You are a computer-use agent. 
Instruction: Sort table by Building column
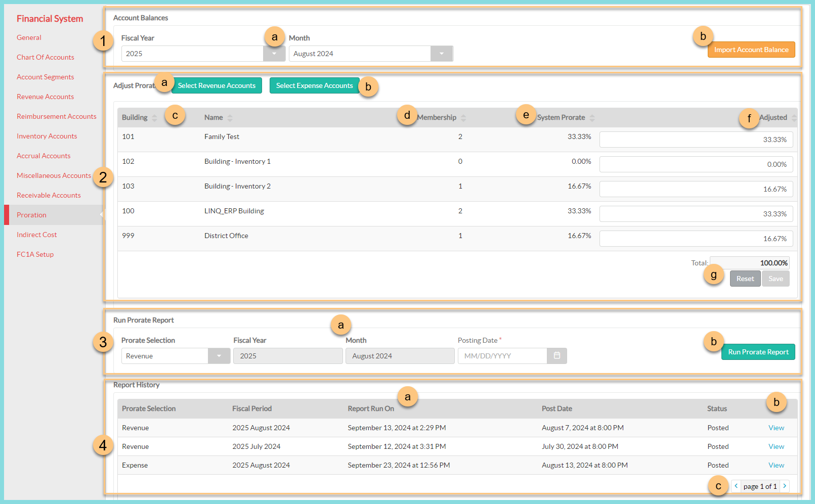pos(154,118)
